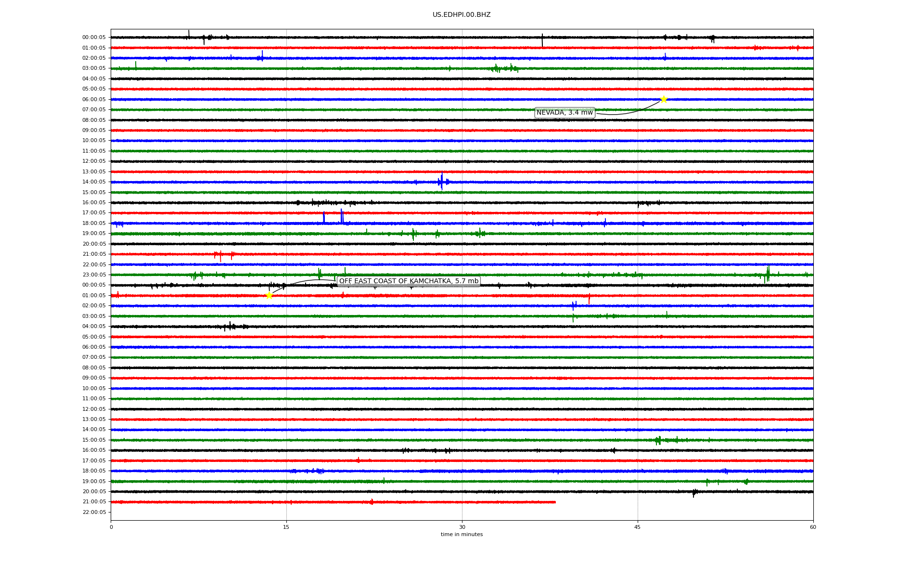Click the green burst near 47 minutes on the lower 15:00:05 trace
The height and width of the screenshot is (578, 924).
coord(658,440)
